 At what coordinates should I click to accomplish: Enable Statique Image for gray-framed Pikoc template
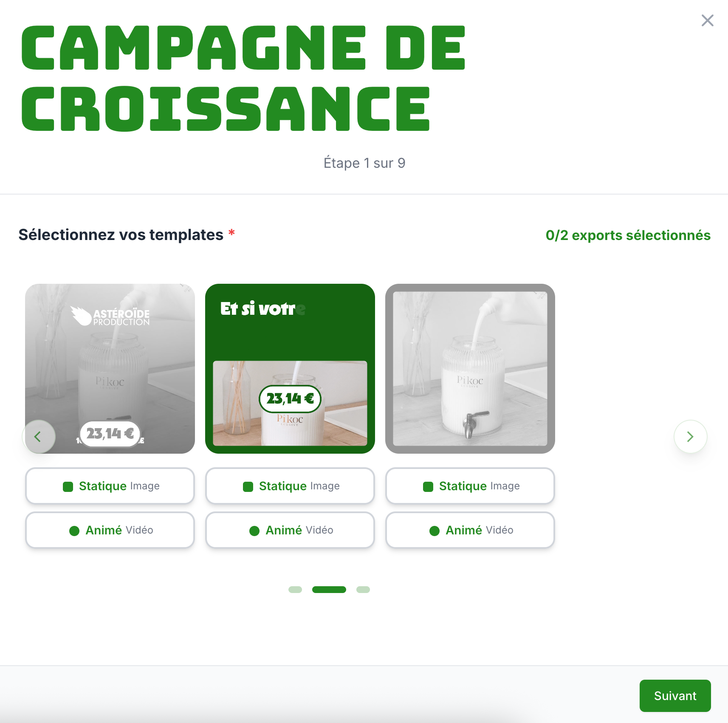pos(470,486)
